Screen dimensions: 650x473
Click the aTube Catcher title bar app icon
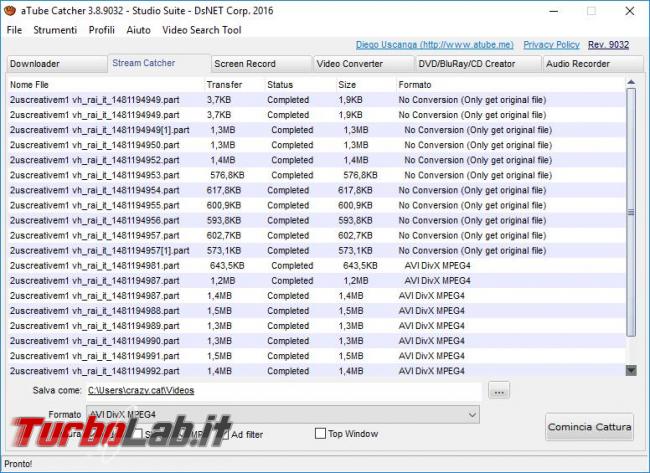(x=10, y=10)
